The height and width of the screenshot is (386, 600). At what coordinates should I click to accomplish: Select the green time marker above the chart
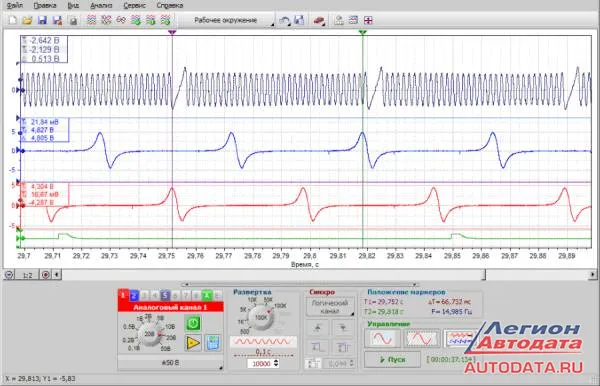363,33
